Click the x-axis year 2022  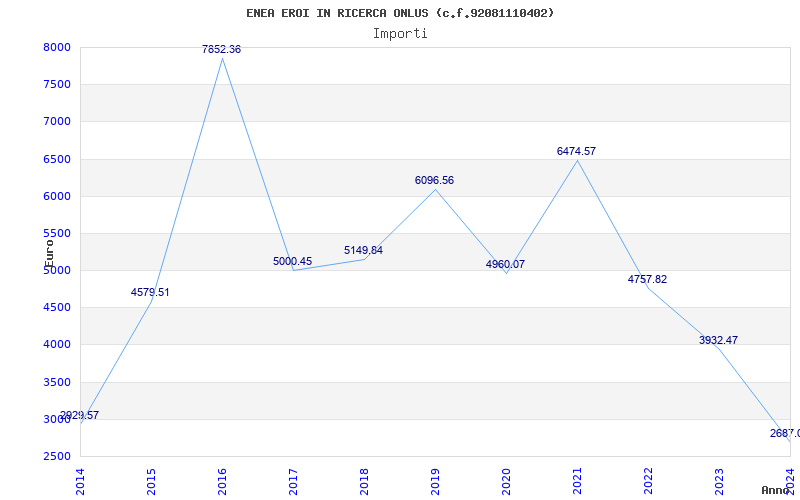tap(647, 482)
